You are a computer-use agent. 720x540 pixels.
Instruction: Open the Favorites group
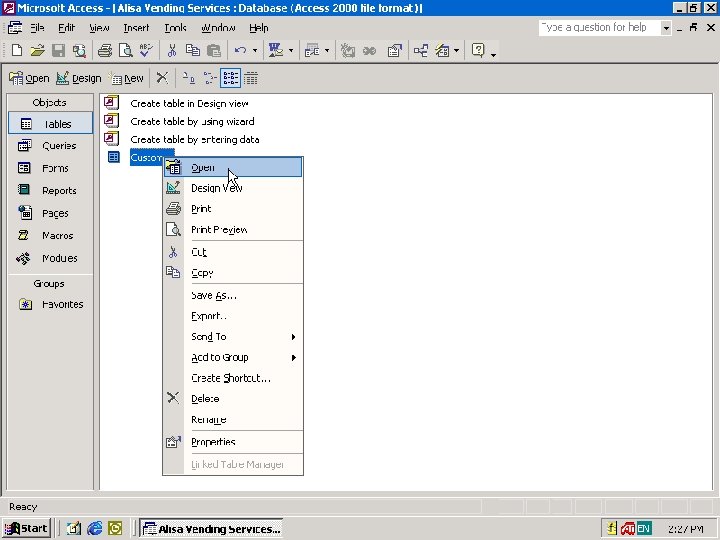pos(50,304)
